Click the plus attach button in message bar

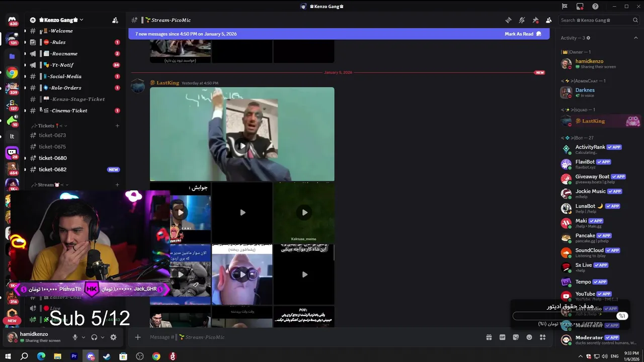pyautogui.click(x=138, y=337)
